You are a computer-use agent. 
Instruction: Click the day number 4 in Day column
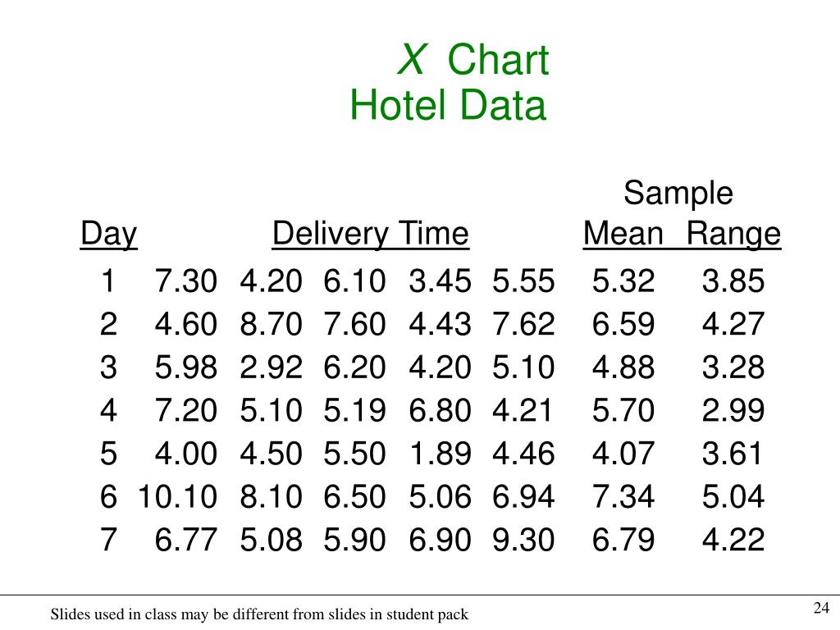pyautogui.click(x=108, y=410)
